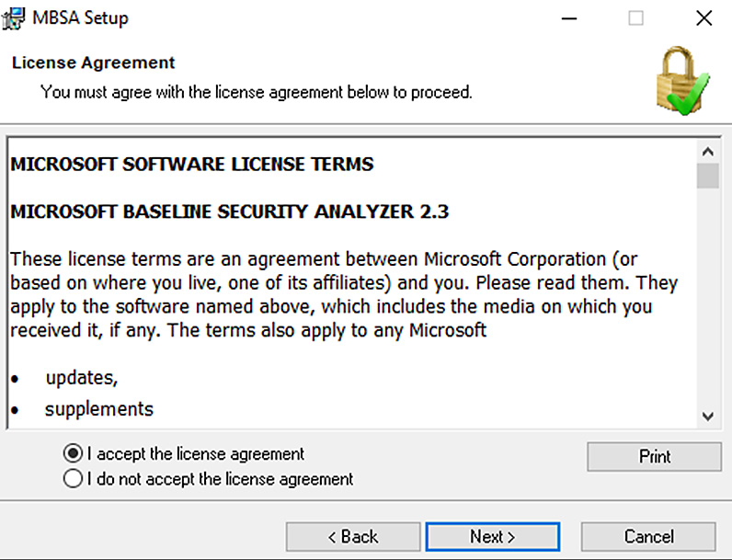Click the license text scroll down arrow

click(708, 416)
